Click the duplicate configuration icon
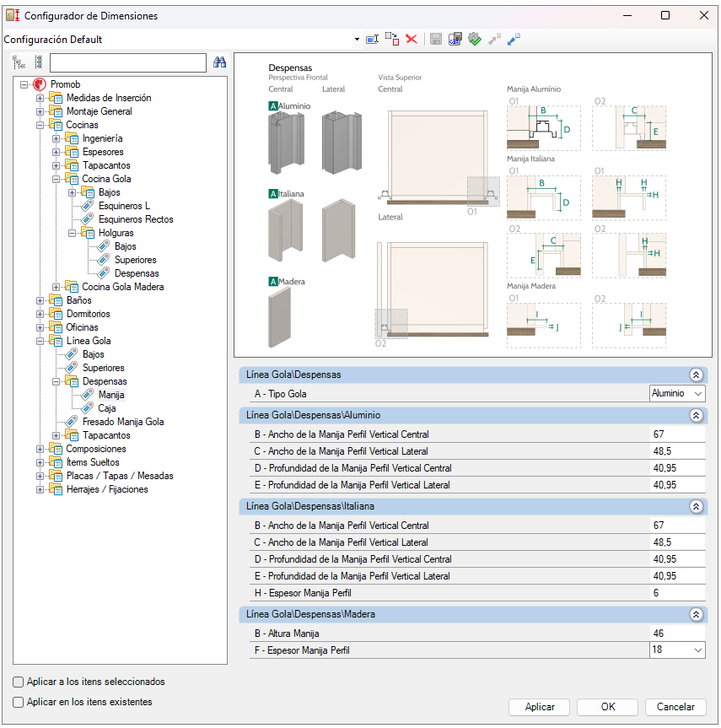 pyautogui.click(x=392, y=39)
